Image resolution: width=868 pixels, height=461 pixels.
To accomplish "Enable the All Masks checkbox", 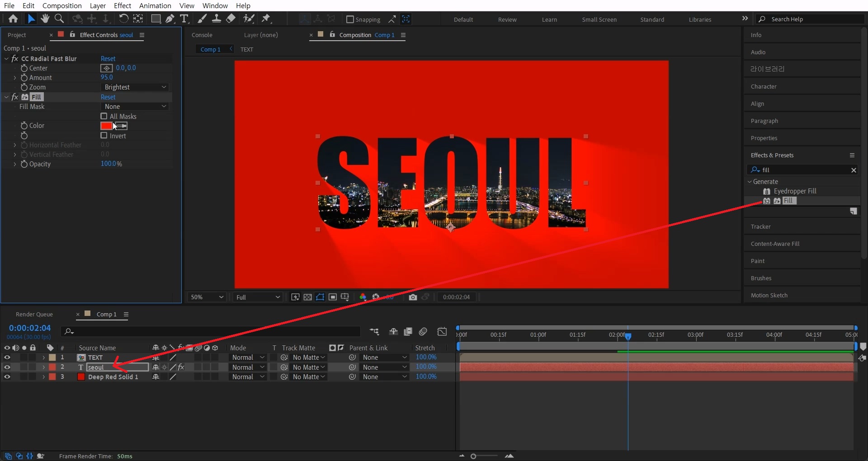I will (x=104, y=116).
